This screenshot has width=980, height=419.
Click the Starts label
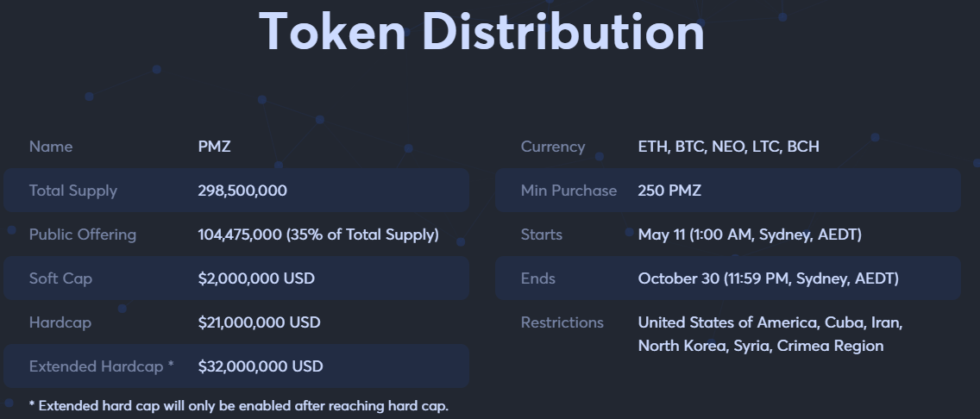click(541, 235)
